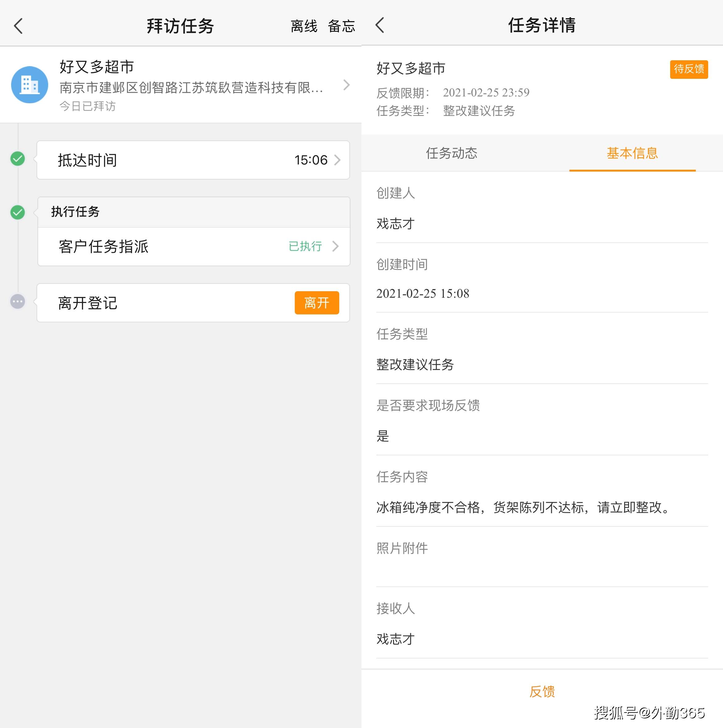Go back from the 任务详情 screen
This screenshot has width=723, height=728.
379,25
